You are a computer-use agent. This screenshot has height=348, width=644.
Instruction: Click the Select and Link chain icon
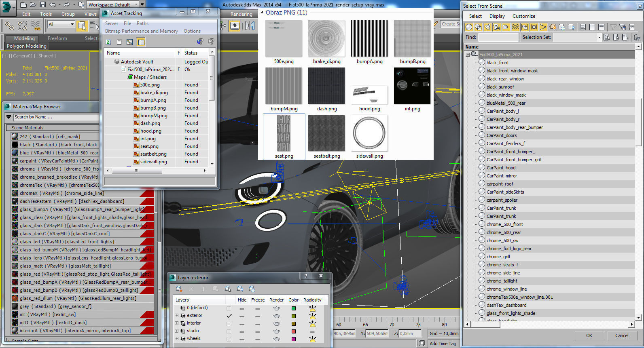(x=9, y=25)
